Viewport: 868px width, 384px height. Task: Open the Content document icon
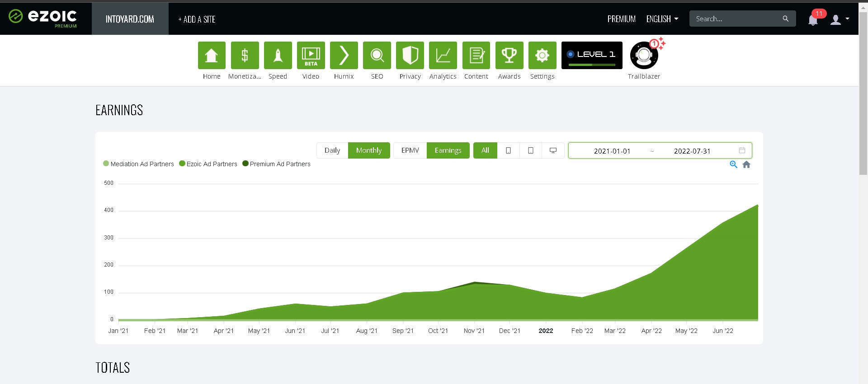476,56
